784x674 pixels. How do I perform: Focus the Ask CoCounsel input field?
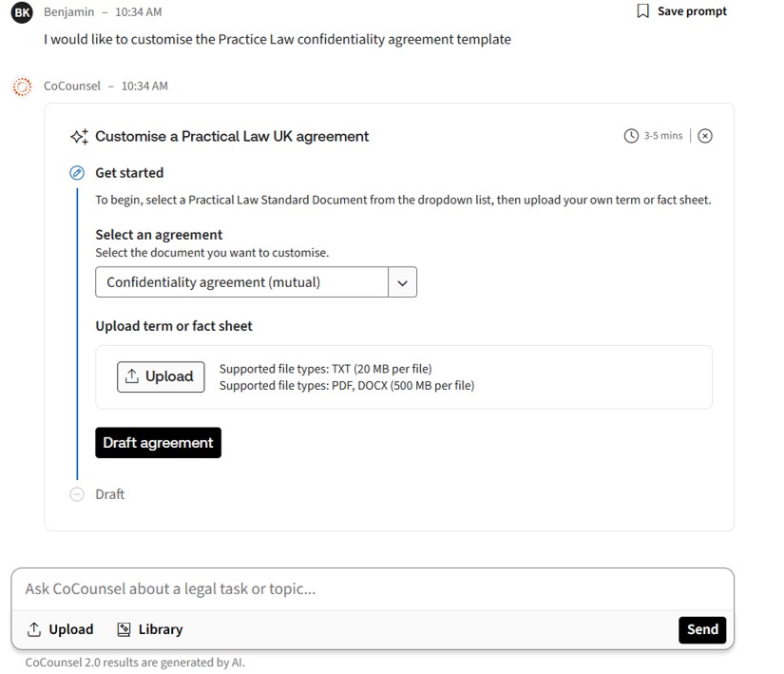[x=371, y=588]
